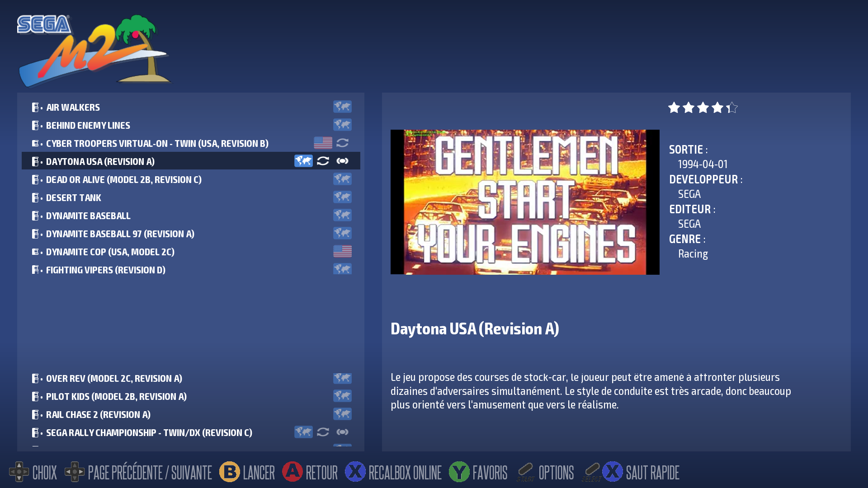
Task: Click the refresh arrows icon on Daytona USA row
Action: pyautogui.click(x=323, y=161)
